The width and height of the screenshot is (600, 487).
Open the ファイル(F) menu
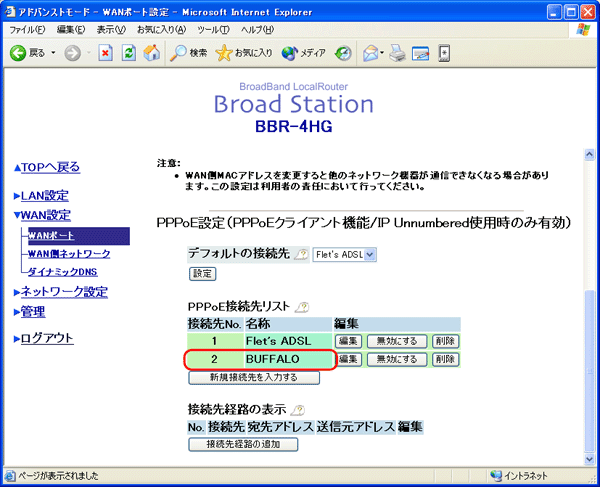[x=27, y=29]
